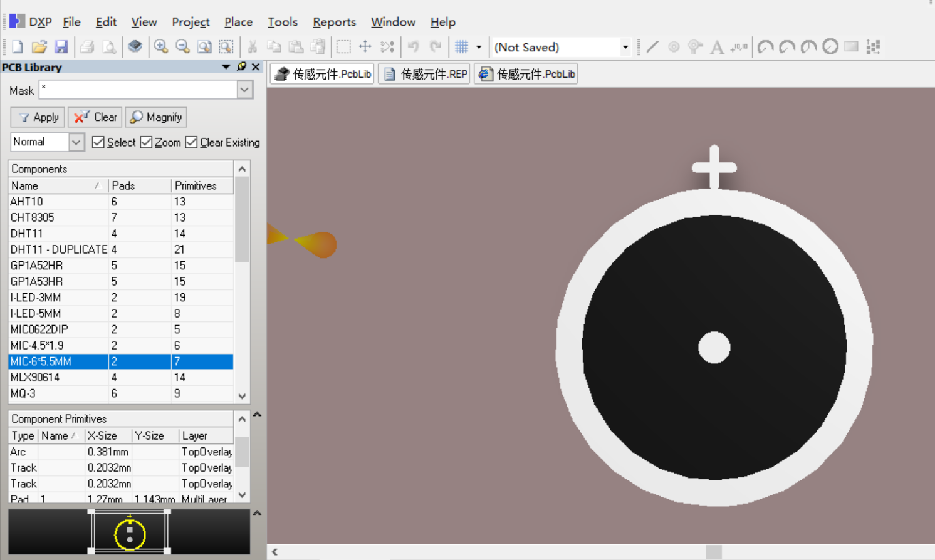This screenshot has width=935, height=560.
Task: Place pad tool
Action: [x=674, y=47]
